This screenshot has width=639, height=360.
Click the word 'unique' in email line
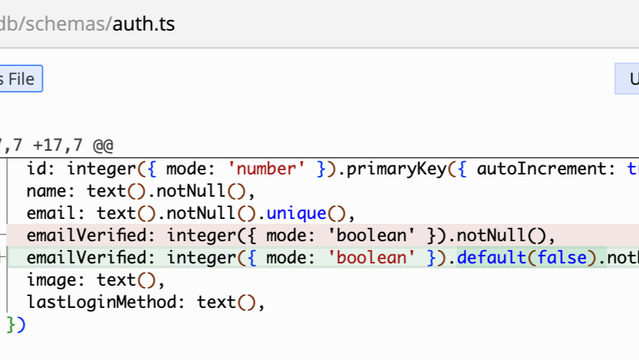(x=296, y=213)
